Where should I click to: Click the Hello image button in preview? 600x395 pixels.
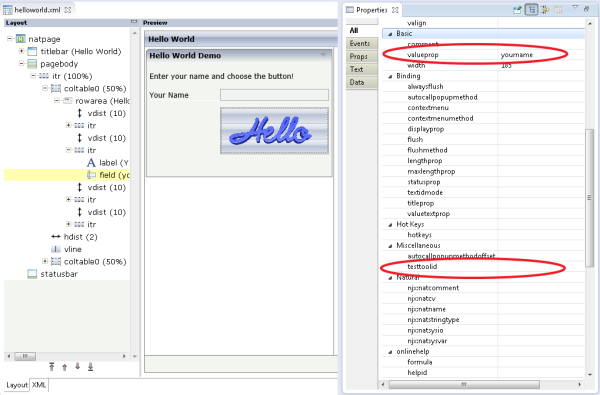pos(274,131)
